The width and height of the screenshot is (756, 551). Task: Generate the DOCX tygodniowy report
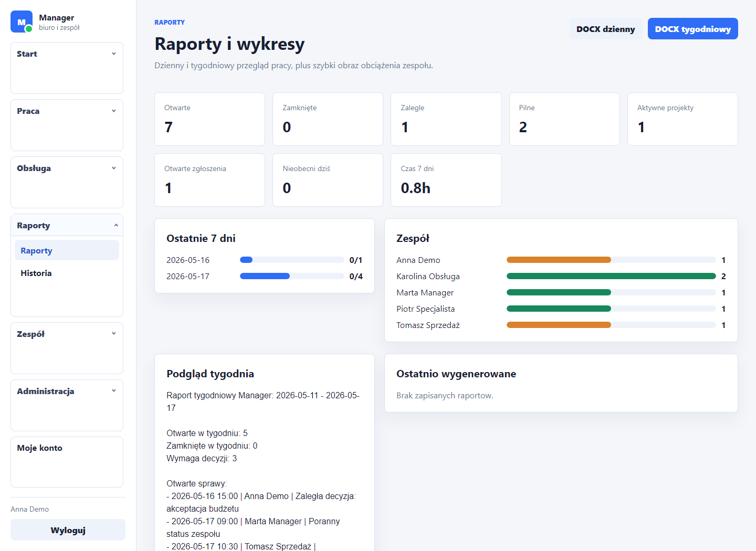pos(692,29)
